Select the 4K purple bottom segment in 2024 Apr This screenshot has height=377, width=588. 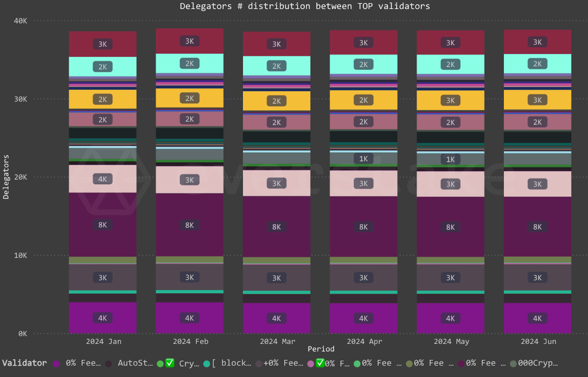(x=363, y=318)
